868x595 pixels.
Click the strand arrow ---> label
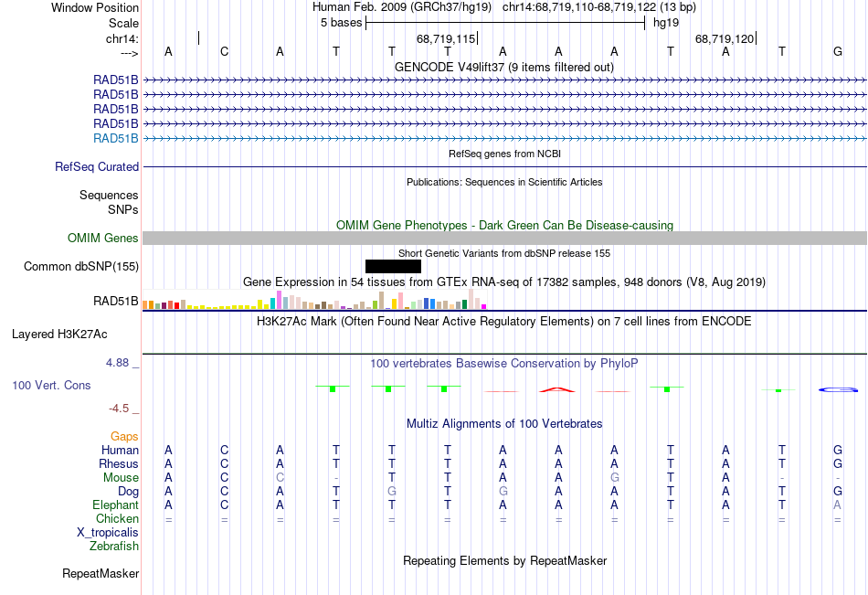pyautogui.click(x=130, y=53)
